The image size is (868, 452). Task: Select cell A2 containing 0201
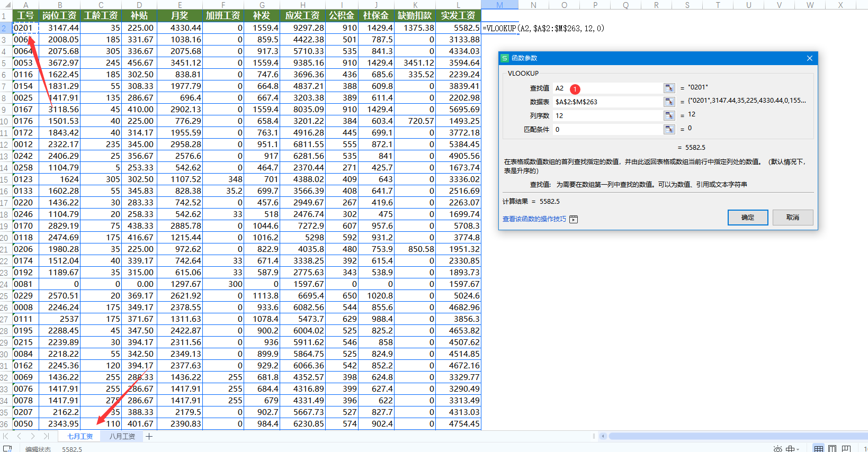point(25,28)
